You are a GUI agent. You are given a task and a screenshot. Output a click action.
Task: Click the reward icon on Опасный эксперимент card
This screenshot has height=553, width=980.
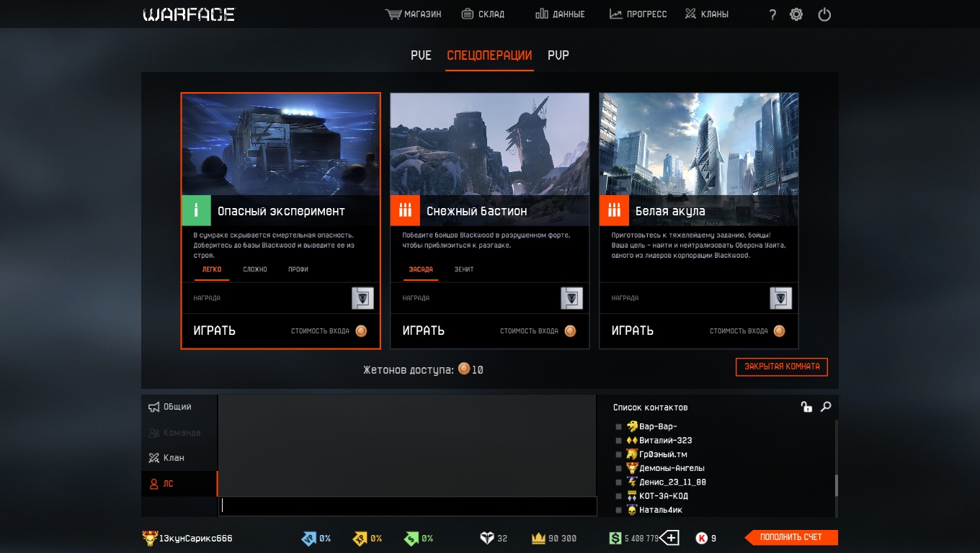(362, 298)
